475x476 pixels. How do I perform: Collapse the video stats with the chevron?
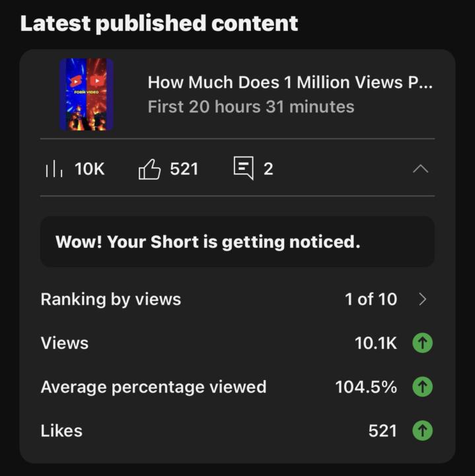420,169
